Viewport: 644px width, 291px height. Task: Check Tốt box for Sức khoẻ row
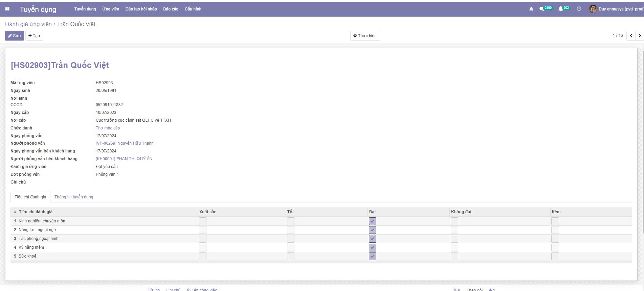pyautogui.click(x=291, y=257)
